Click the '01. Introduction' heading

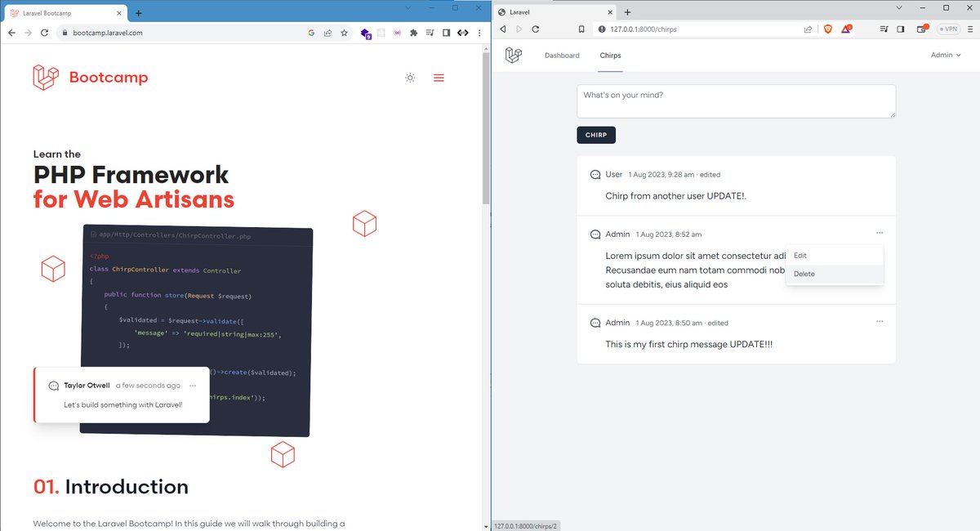point(111,487)
